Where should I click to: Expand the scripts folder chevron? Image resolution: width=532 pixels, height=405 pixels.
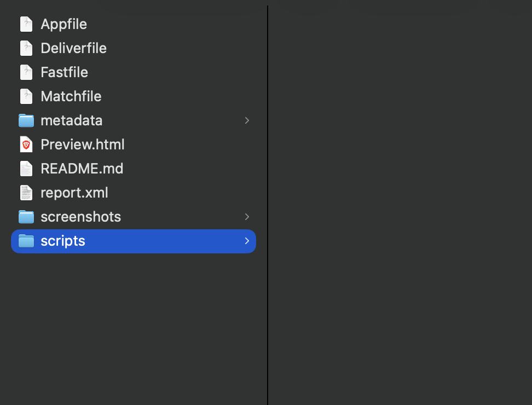247,241
